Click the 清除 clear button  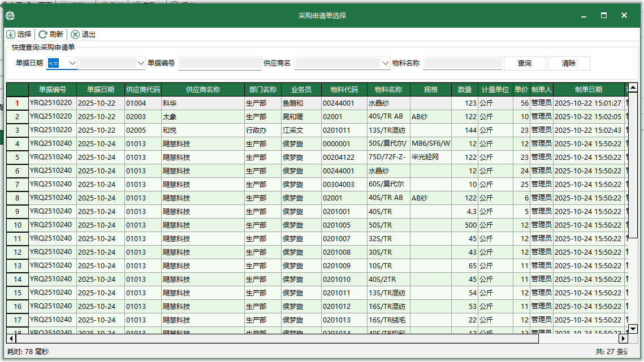tap(568, 63)
